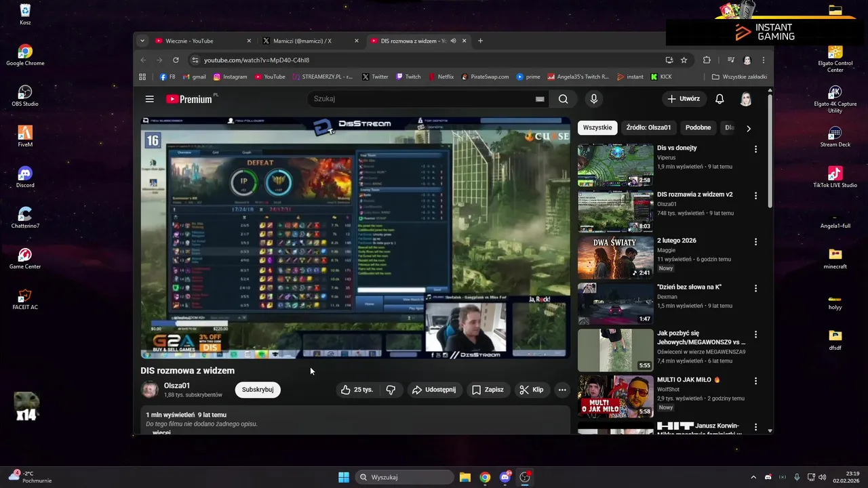Image resolution: width=868 pixels, height=488 pixels.
Task: Select the 'Wszystkie' filter chip
Action: click(x=597, y=127)
